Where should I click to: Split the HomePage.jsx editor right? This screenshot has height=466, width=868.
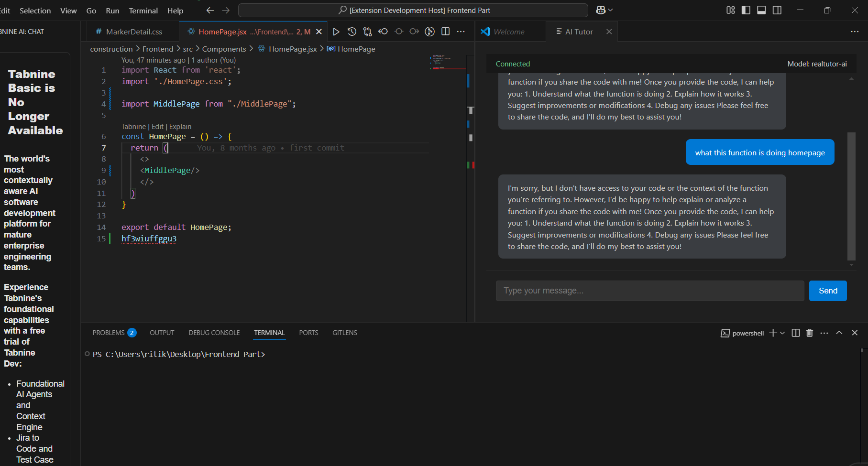tap(445, 32)
